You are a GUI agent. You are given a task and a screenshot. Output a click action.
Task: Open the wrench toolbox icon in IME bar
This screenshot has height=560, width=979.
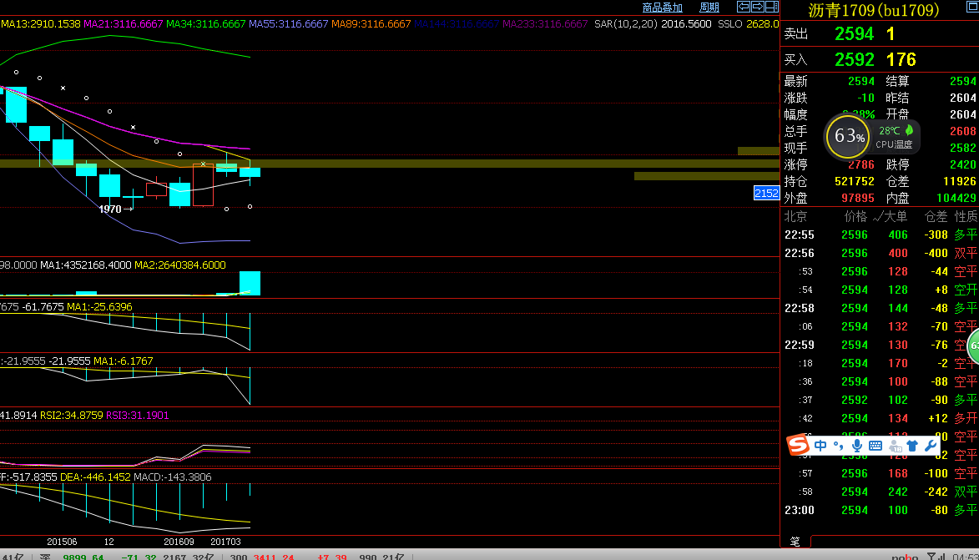931,445
